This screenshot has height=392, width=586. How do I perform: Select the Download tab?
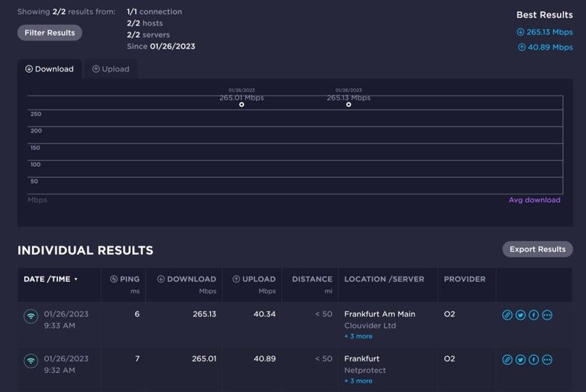click(x=50, y=69)
